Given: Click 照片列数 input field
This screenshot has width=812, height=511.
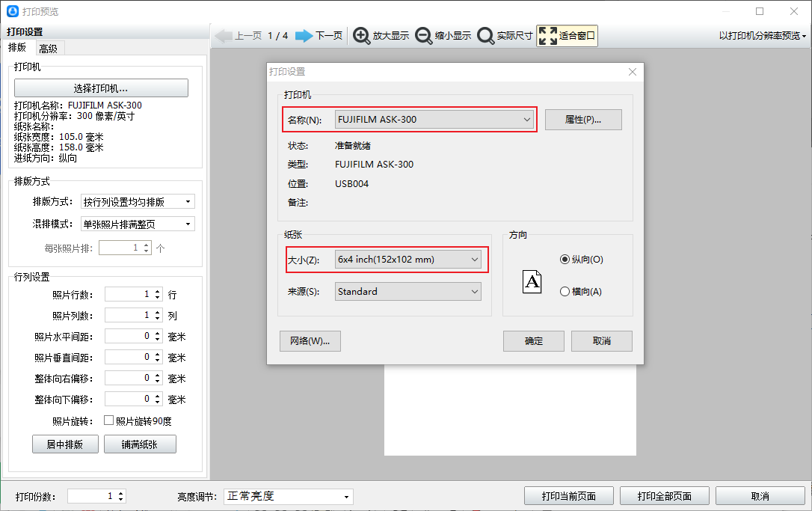Looking at the screenshot, I should (129, 315).
